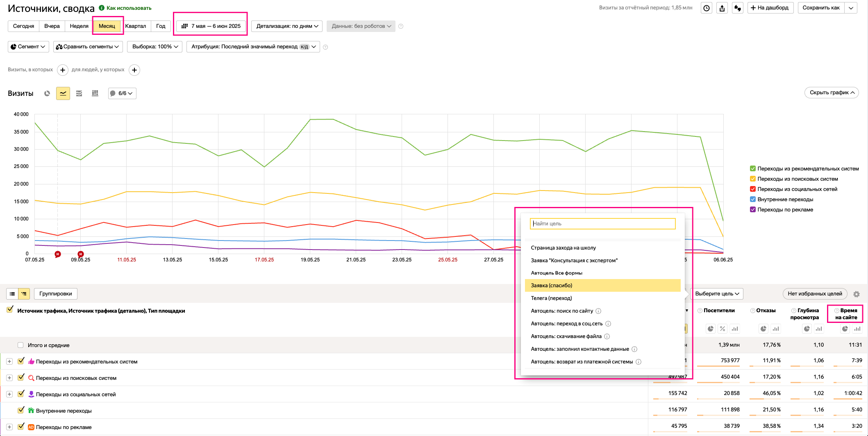Screen dimensions: 868x436
Task: Expand 'Переходы из рекомендательных систем' row
Action: point(9,361)
